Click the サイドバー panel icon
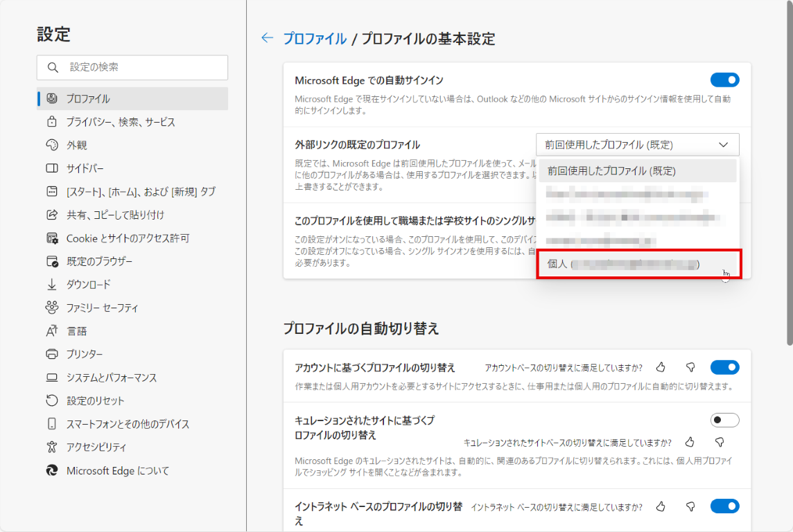This screenshot has height=532, width=793. tap(52, 168)
